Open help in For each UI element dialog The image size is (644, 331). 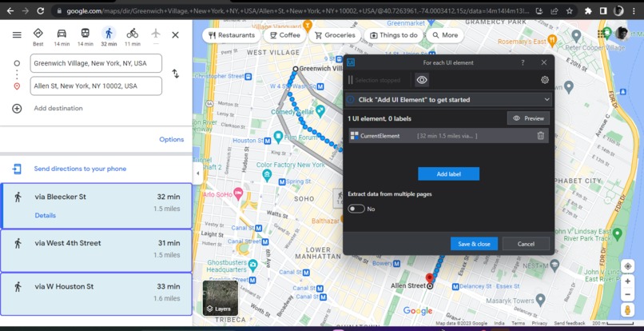[x=523, y=63]
